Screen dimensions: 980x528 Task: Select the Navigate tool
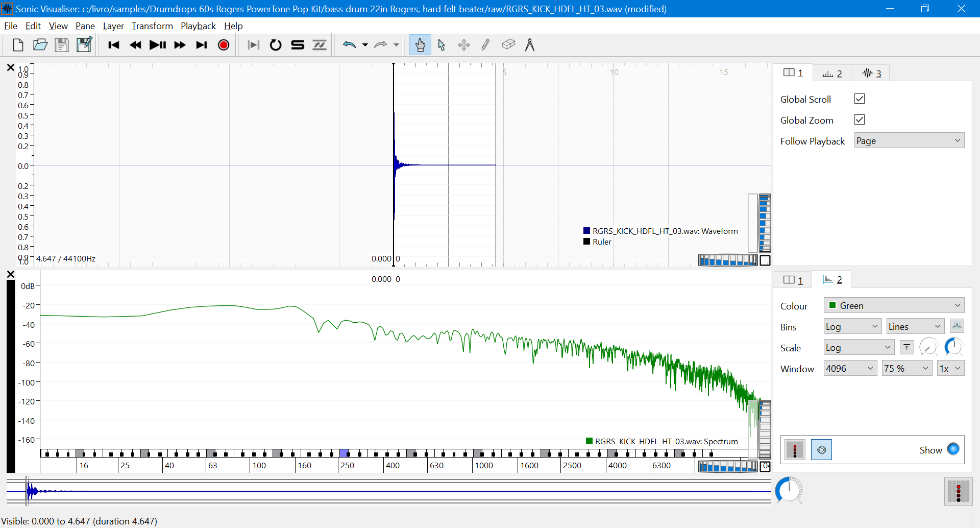(x=420, y=44)
